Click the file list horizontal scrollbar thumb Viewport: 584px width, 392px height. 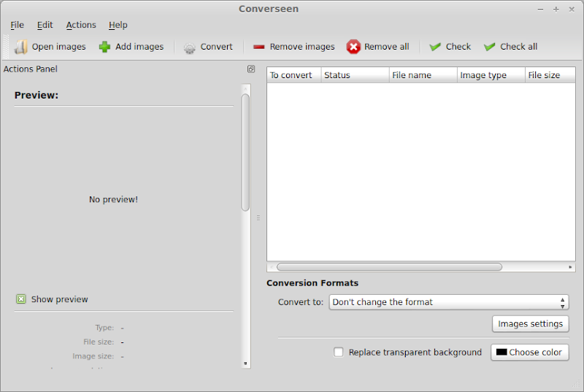(x=389, y=267)
